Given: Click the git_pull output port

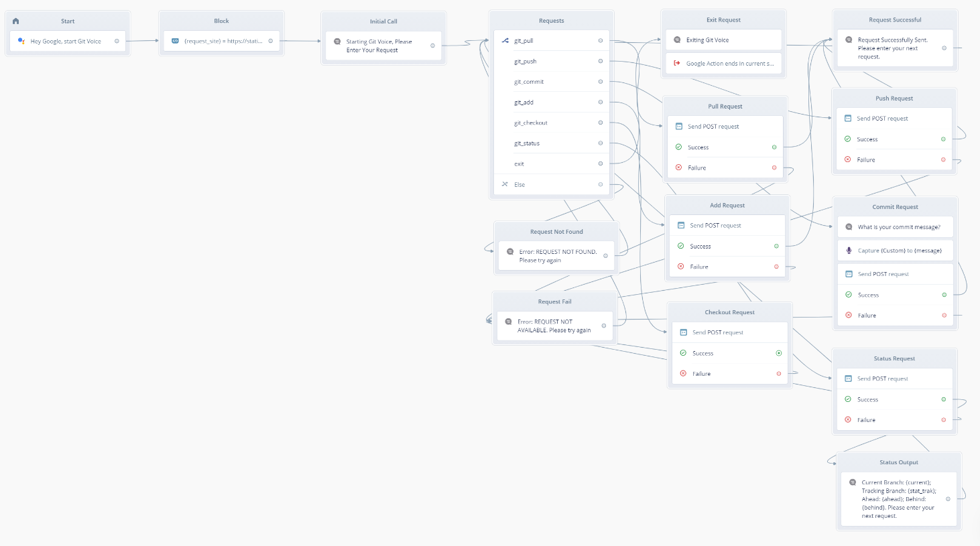Looking at the screenshot, I should (x=601, y=41).
